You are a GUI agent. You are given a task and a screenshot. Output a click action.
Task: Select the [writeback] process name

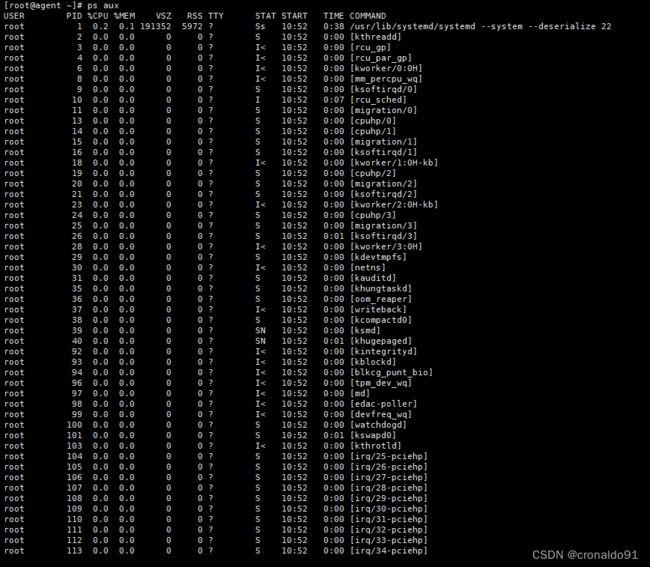point(378,310)
